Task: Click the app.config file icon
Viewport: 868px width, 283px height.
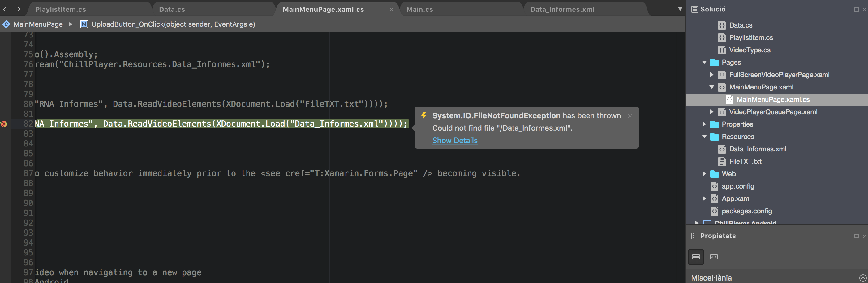Action: [x=714, y=186]
